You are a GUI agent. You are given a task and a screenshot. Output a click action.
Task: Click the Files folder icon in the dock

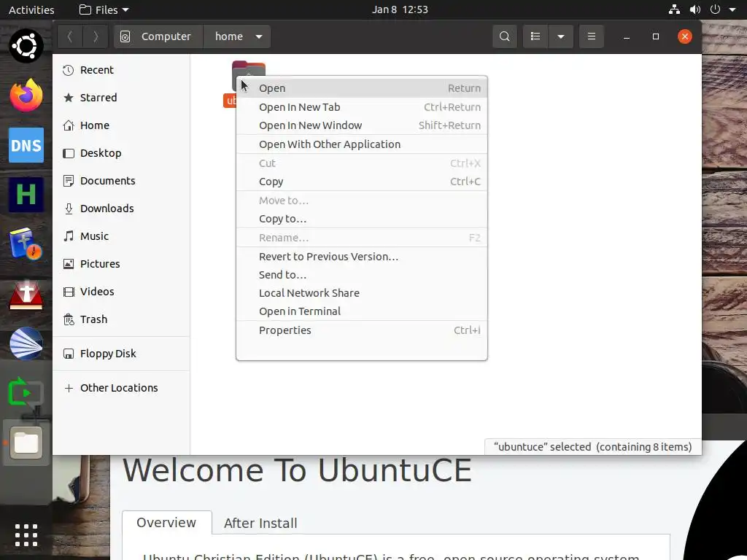tap(26, 443)
